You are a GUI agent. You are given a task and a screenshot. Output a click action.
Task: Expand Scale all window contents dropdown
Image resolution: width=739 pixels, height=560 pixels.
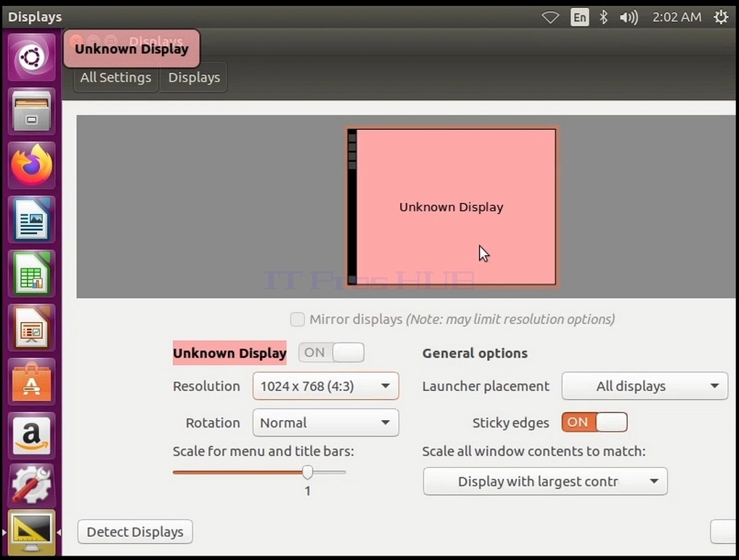tap(545, 482)
